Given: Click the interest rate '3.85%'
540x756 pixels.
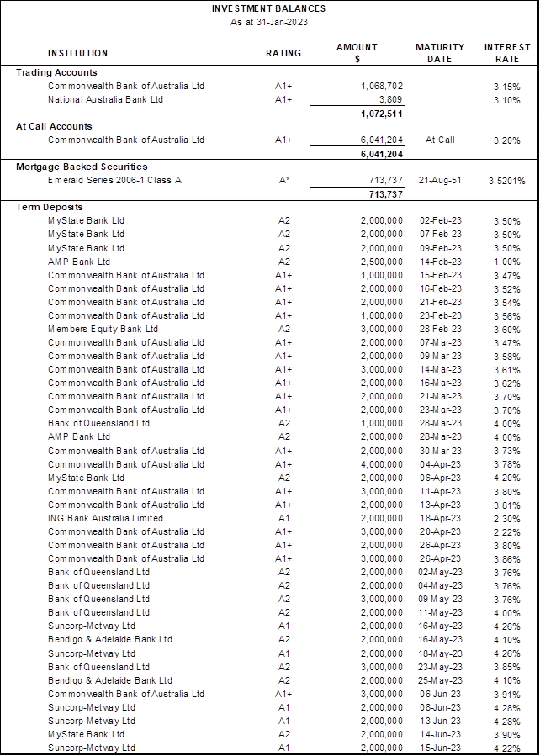Looking at the screenshot, I should pyautogui.click(x=506, y=668).
